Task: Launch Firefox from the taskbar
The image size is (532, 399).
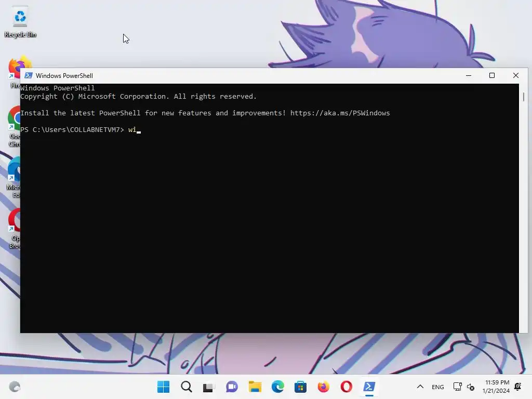Action: [x=323, y=387]
